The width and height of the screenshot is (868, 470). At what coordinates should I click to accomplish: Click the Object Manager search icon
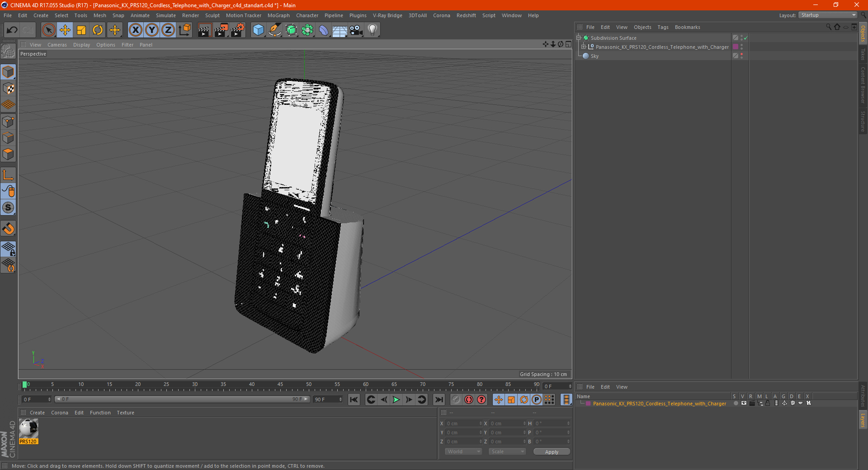click(828, 27)
